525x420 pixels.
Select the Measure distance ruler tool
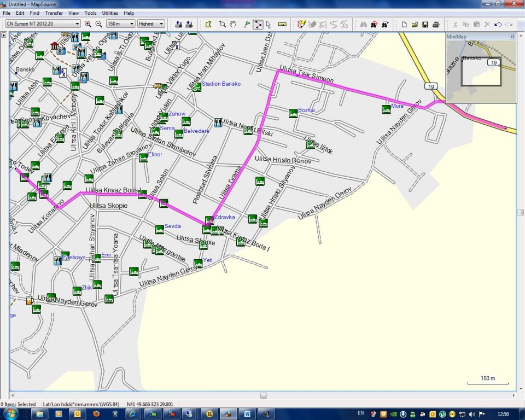(x=282, y=24)
